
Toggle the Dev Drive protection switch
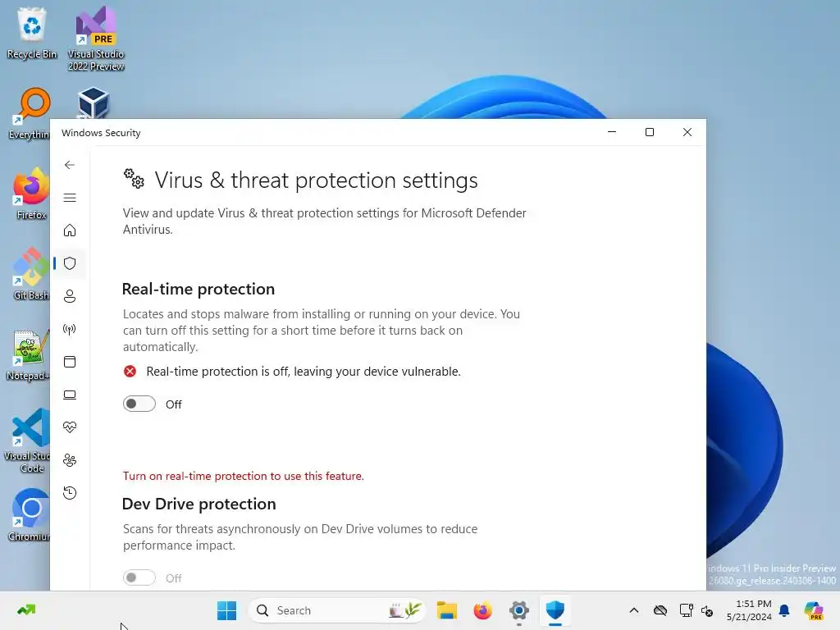coord(139,577)
